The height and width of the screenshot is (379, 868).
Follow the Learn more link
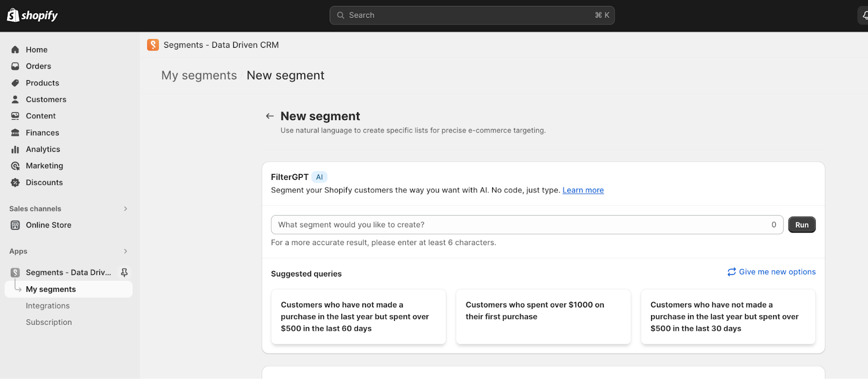coord(583,190)
